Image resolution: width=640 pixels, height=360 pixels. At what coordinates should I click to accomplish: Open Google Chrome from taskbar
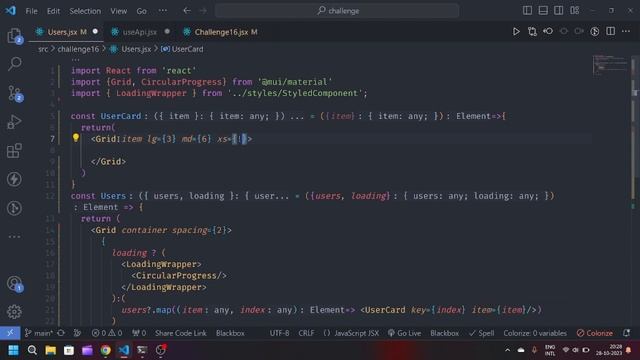click(106, 350)
